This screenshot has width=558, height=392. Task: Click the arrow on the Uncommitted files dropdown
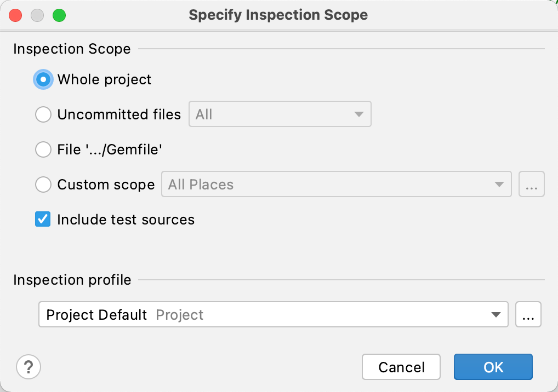(359, 114)
